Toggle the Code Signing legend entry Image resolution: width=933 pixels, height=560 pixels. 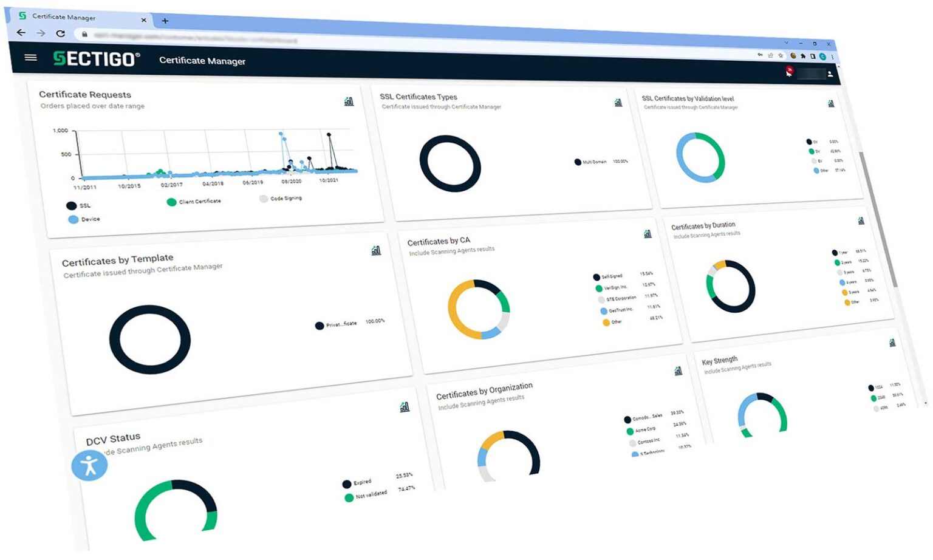tap(264, 199)
